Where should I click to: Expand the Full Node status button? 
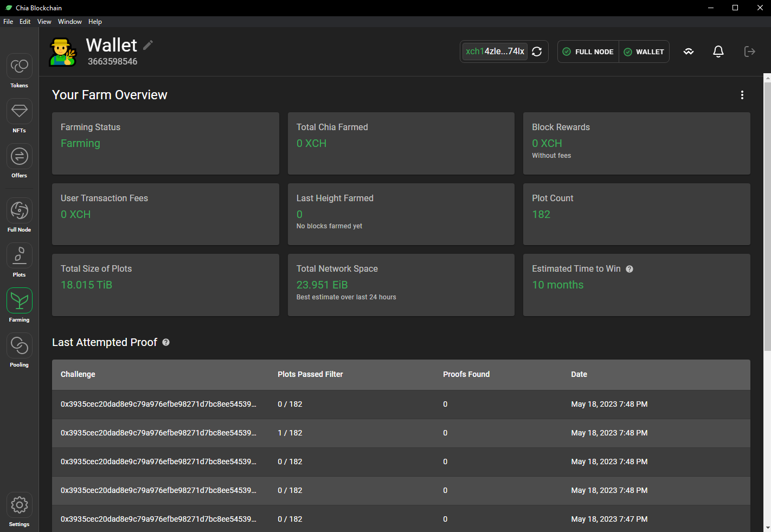coord(588,52)
